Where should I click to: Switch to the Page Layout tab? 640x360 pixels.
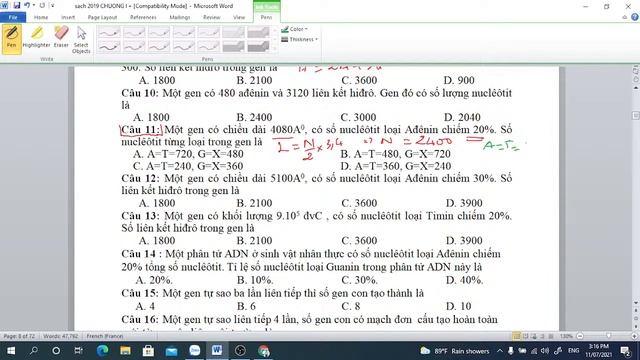[x=102, y=17]
